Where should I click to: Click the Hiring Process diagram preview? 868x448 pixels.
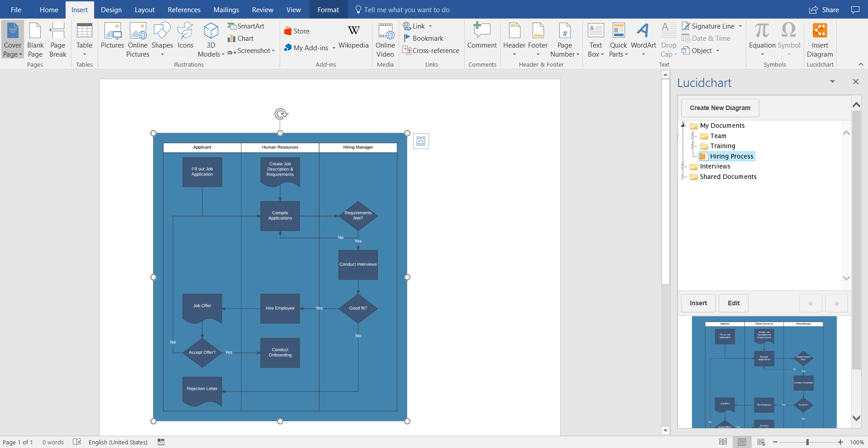(764, 372)
